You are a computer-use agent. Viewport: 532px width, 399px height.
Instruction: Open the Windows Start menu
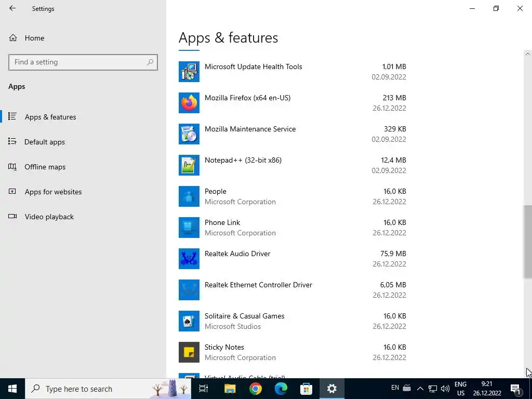point(12,389)
